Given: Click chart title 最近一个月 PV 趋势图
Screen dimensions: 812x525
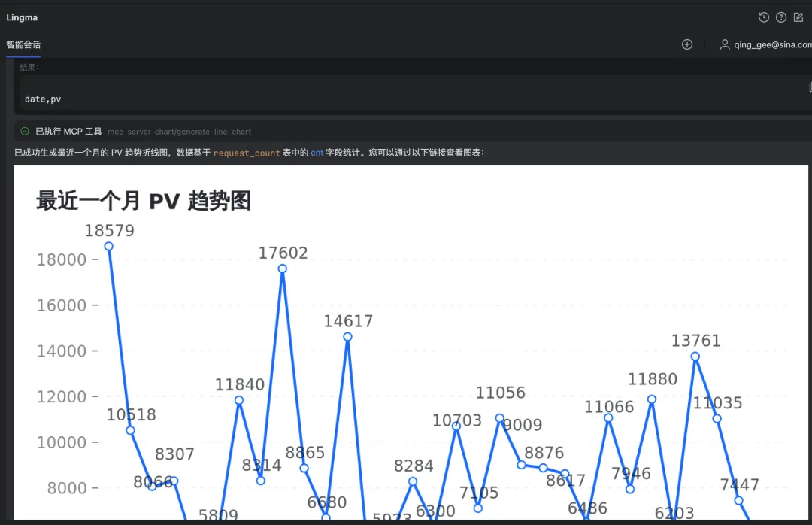Looking at the screenshot, I should point(144,201).
